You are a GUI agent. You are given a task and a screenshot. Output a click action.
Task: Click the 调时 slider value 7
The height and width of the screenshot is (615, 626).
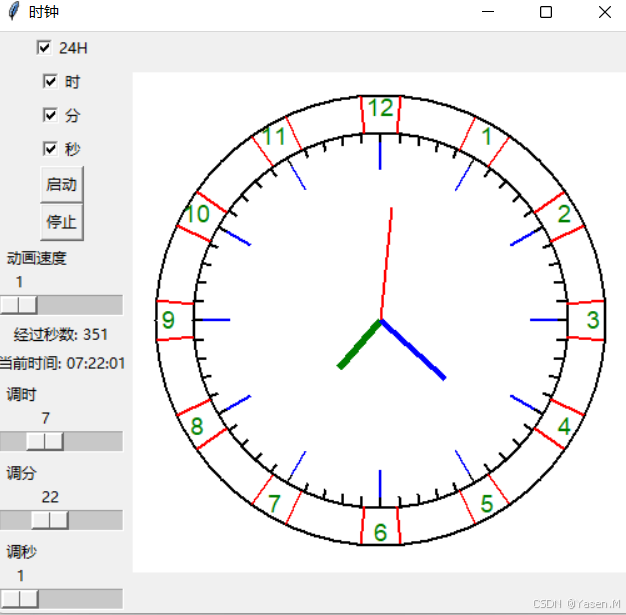(46, 418)
